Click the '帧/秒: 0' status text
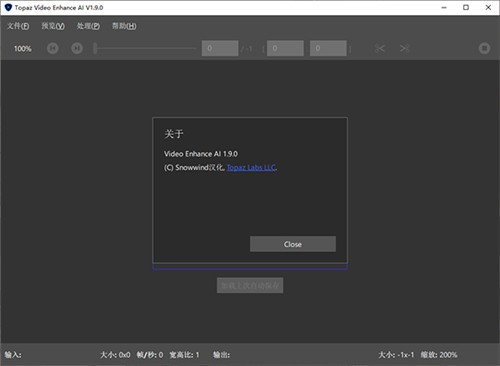Image resolution: width=500 pixels, height=366 pixels. coord(150,355)
